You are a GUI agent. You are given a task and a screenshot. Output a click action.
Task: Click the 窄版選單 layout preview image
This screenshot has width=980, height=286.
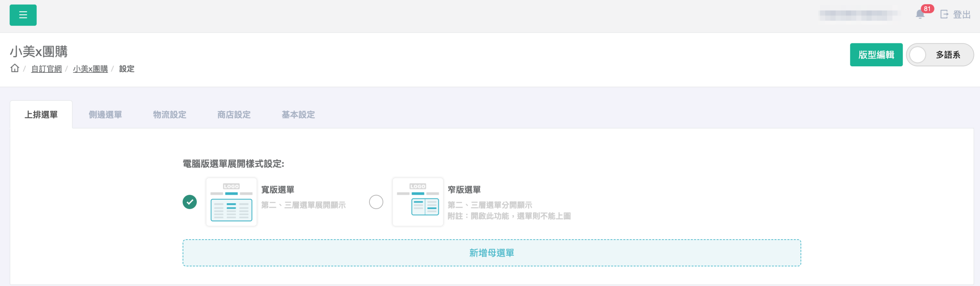click(418, 202)
